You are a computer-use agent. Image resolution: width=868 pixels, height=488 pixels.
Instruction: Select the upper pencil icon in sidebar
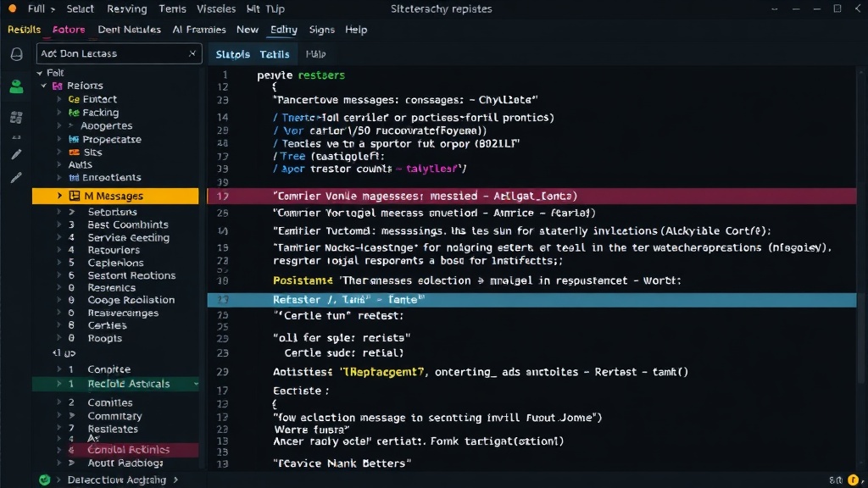(x=17, y=154)
